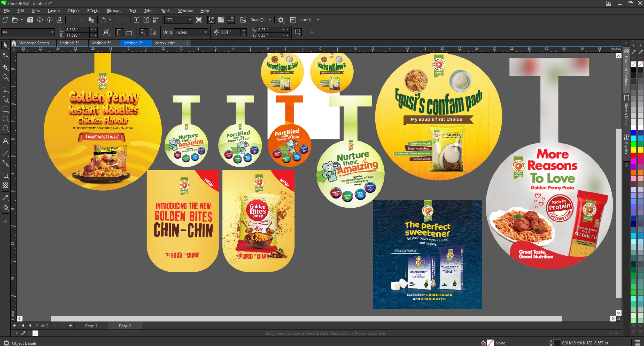Select the Crop tool in toolbox

[5, 67]
